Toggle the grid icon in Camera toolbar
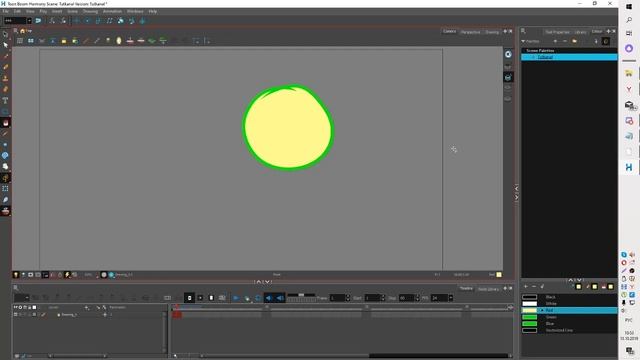This screenshot has height=360, width=640. [x=20, y=41]
